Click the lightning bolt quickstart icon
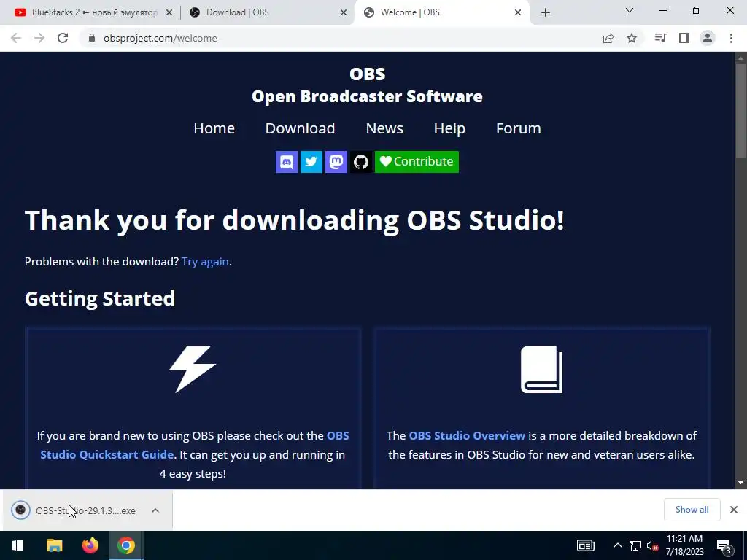This screenshot has width=747, height=560. pyautogui.click(x=193, y=370)
